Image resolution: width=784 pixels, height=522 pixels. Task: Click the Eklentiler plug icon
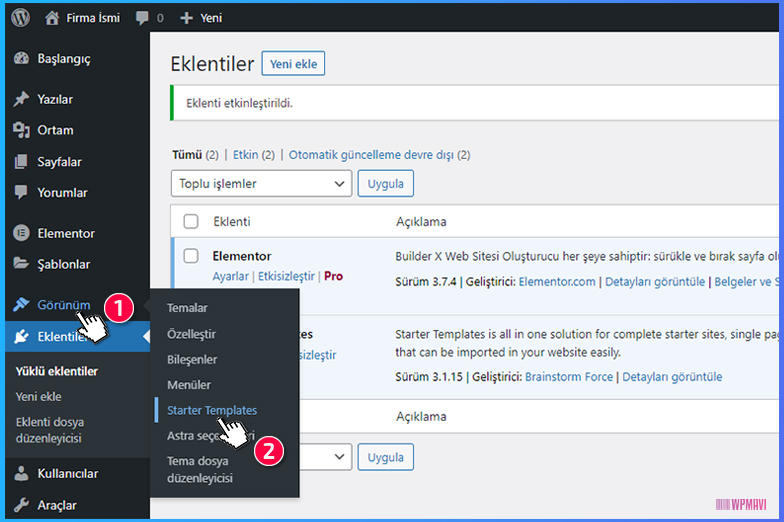click(x=21, y=336)
